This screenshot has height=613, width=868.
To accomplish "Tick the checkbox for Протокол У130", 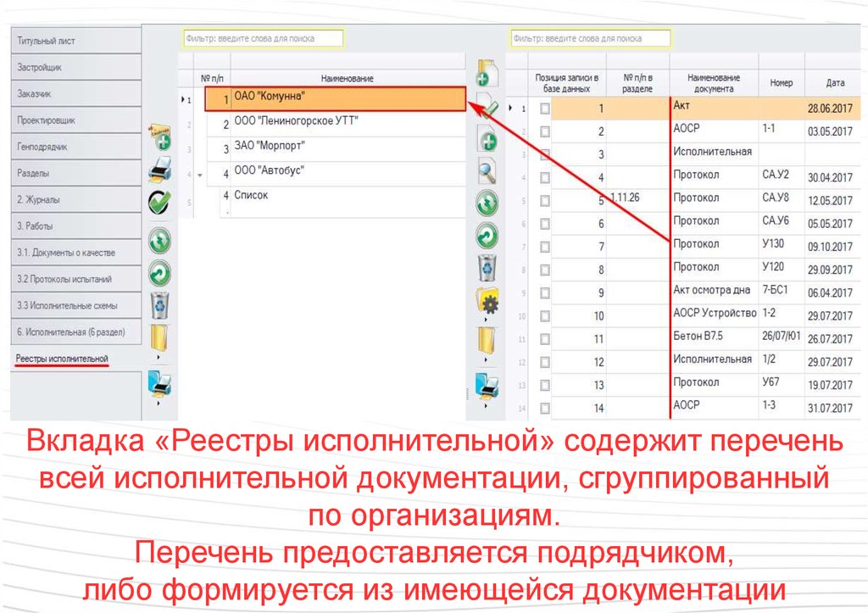I will pyautogui.click(x=545, y=247).
